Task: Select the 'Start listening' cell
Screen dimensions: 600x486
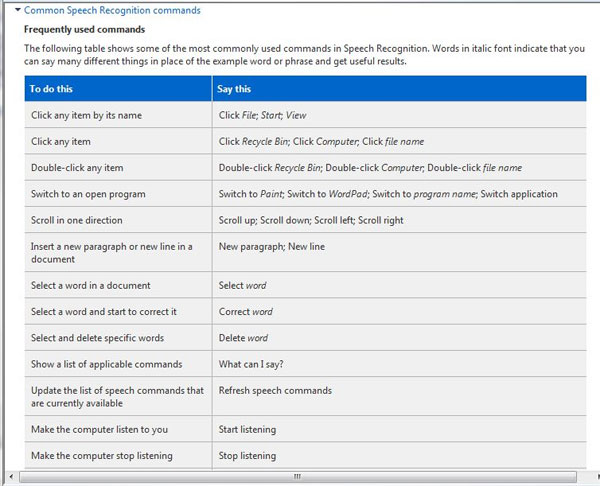Action: pos(399,429)
